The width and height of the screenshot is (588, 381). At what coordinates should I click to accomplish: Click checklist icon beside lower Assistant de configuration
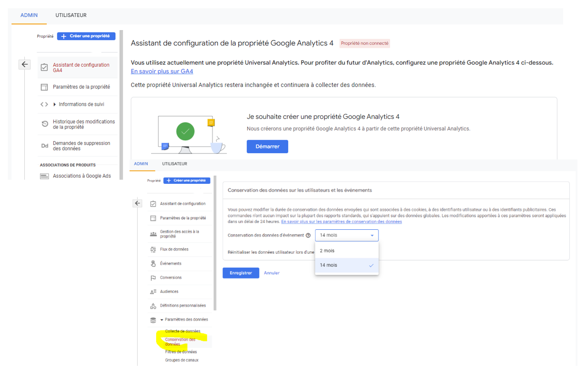(x=153, y=204)
